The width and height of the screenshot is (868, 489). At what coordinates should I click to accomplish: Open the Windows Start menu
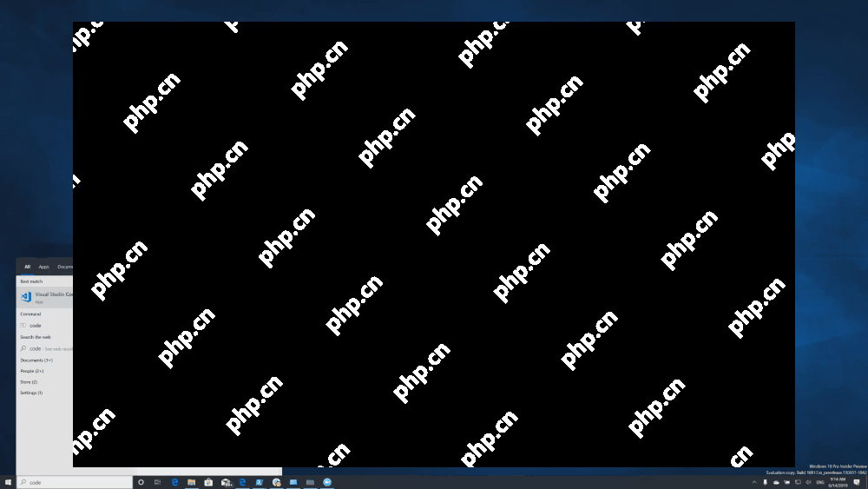[8, 482]
